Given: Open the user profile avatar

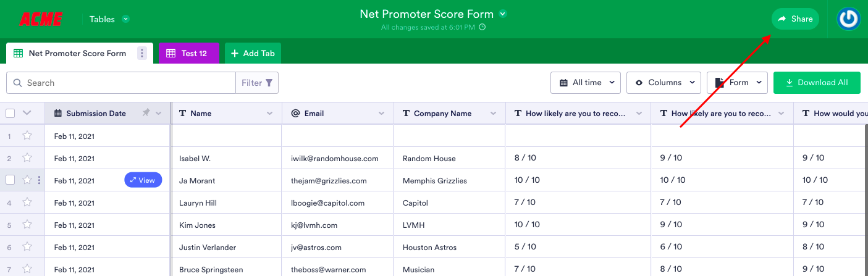Looking at the screenshot, I should pyautogui.click(x=849, y=19).
